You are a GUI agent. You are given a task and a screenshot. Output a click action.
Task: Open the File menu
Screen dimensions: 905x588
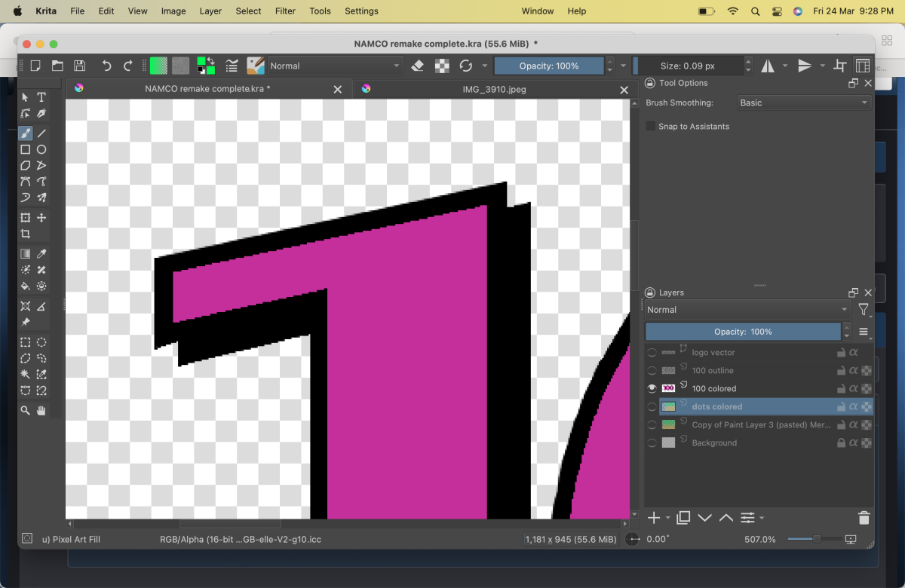(77, 11)
